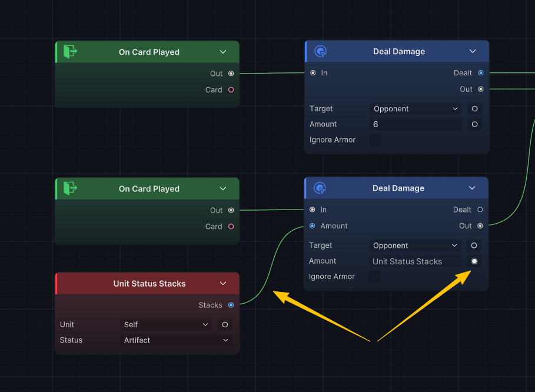Viewport: 535px width, 392px height.
Task: Click target icon on Unit Status Stacks Deal Damage node
Action: [x=320, y=188]
